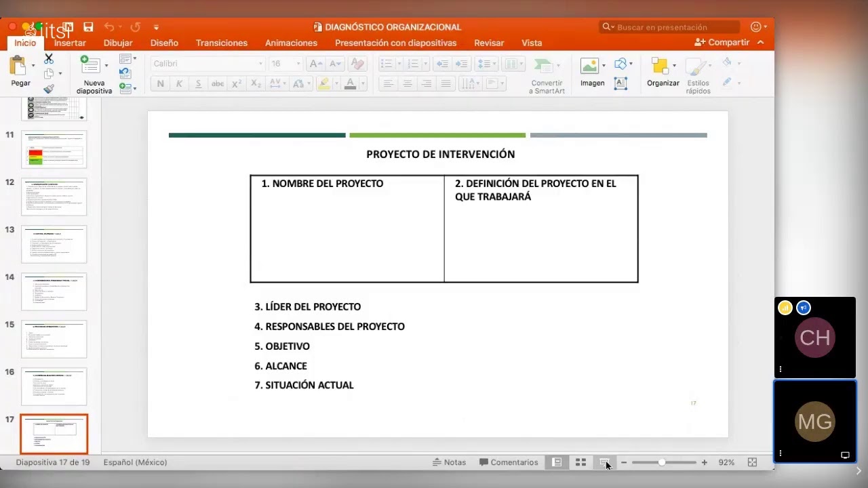Open Nueva diapositiva dropdown arrow
Image resolution: width=868 pixels, height=488 pixels.
coord(106,66)
